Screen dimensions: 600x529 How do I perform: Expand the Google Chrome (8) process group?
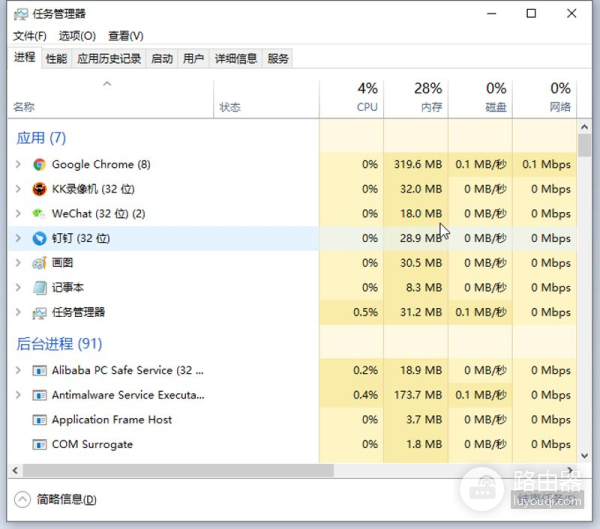click(x=18, y=165)
